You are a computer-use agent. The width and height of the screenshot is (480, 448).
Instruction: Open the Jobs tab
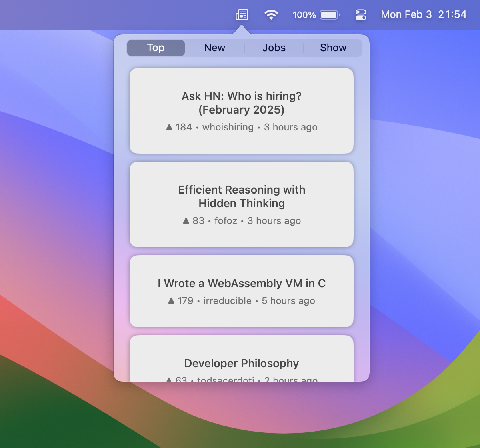click(x=274, y=48)
